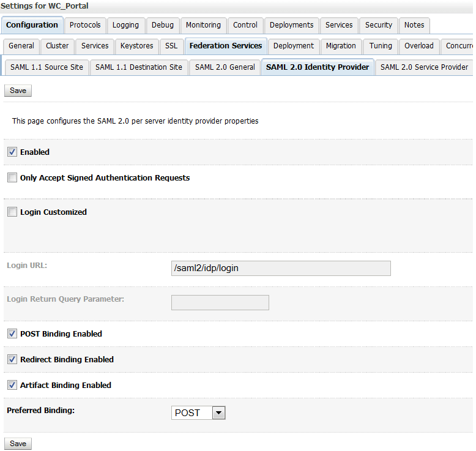Click the bottom Save button
476x451 pixels.
(18, 444)
